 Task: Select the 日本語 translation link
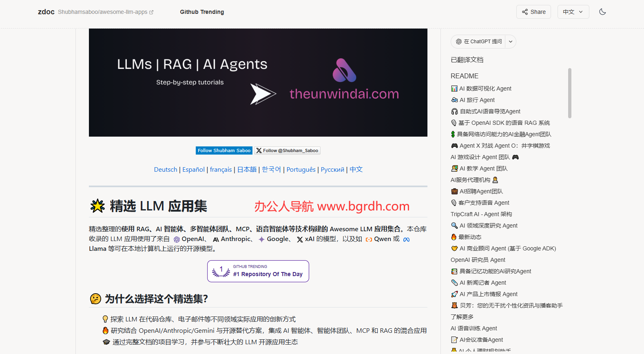click(247, 170)
